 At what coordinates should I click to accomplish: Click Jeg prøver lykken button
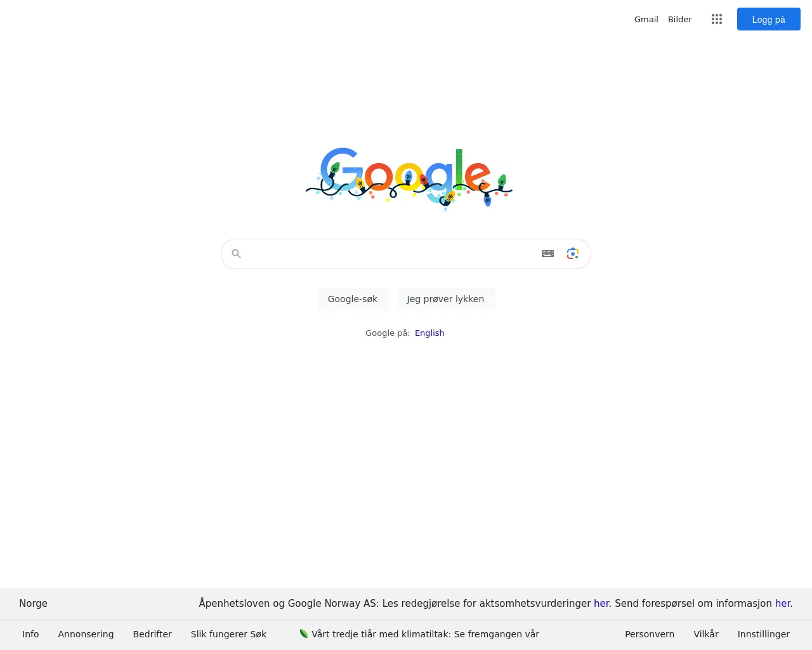[x=445, y=299]
